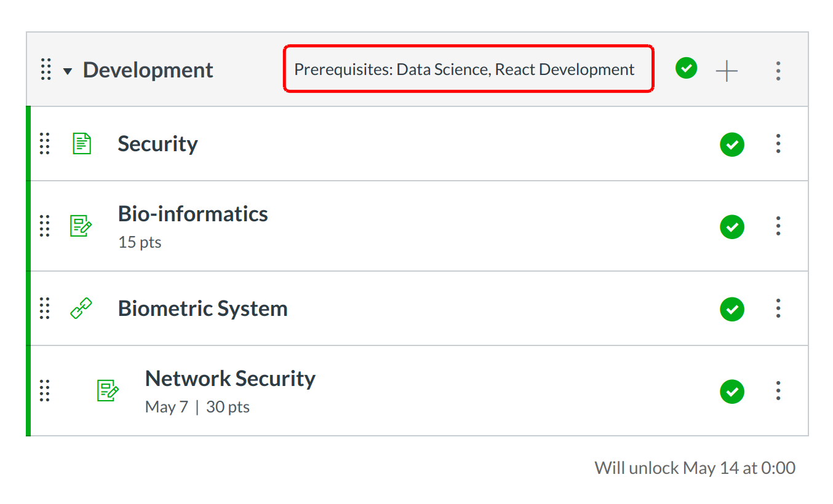Click the Biometric System link icon
The height and width of the screenshot is (504, 833).
[x=81, y=309]
